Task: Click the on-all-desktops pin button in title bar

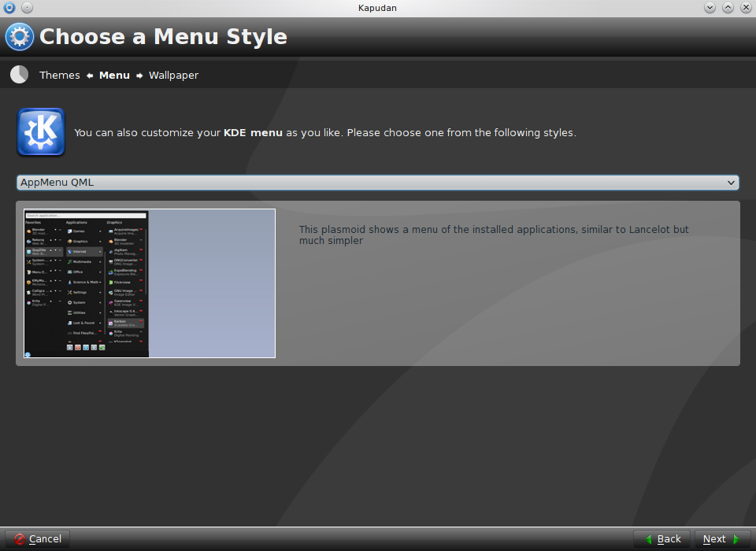Action: [x=27, y=7]
